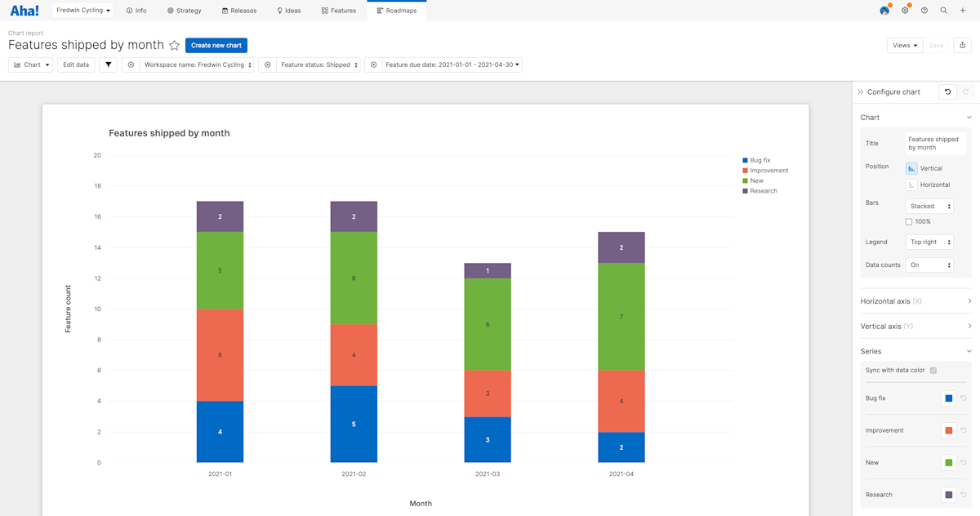
Task: Click the Create new chart button
Action: coord(216,45)
